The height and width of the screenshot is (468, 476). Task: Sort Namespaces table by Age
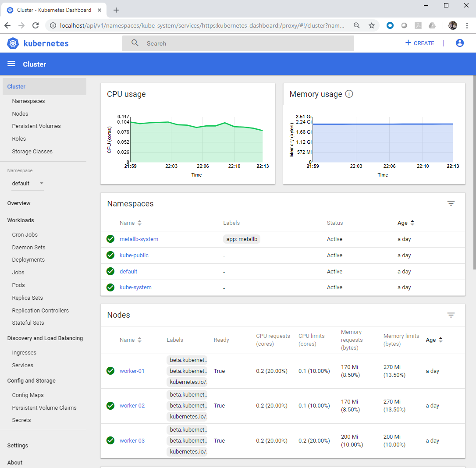(406, 223)
